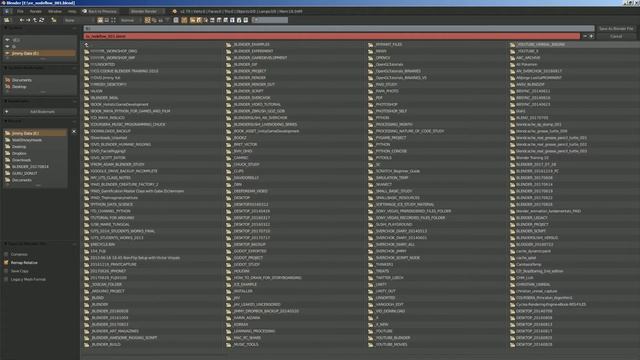Remove recent entry with X icon
This screenshot has height=360, width=640.
(x=74, y=131)
